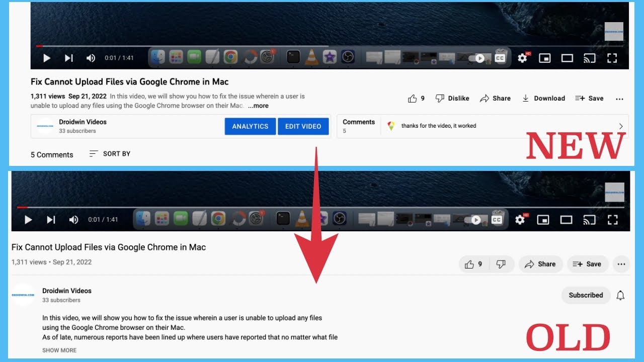Cast the NEW layout video to TV
The height and width of the screenshot is (362, 644).
tap(589, 58)
